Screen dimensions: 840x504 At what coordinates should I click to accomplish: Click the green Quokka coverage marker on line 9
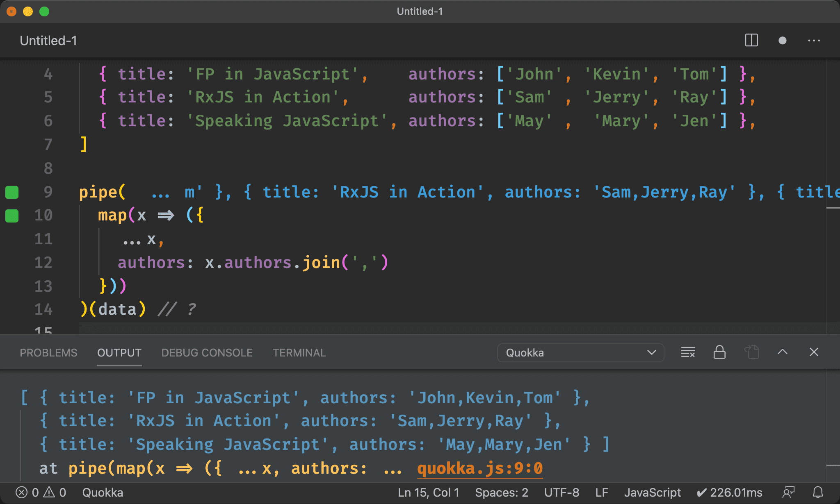click(x=12, y=192)
